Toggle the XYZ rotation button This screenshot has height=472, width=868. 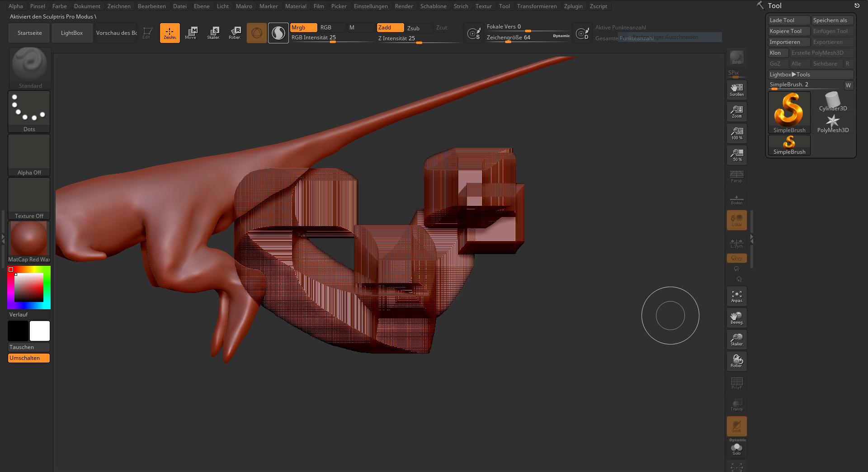(737, 258)
